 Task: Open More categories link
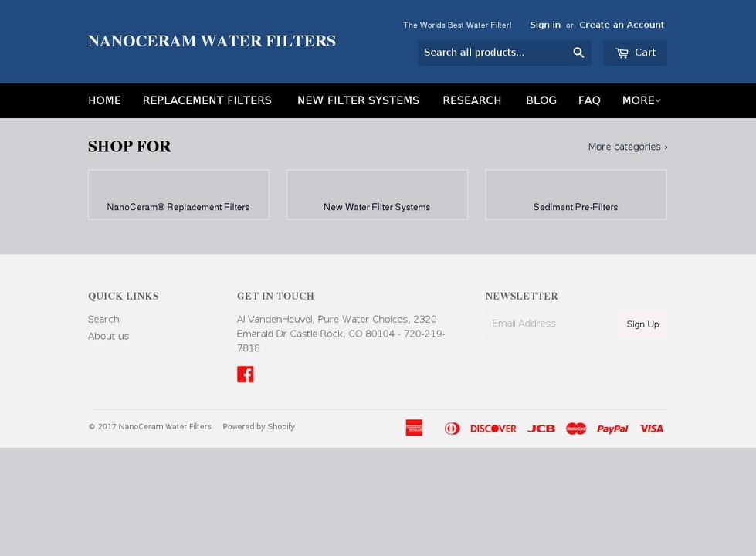(628, 147)
